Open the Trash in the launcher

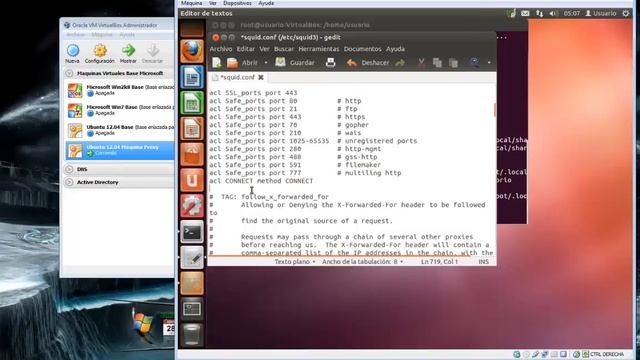click(192, 334)
